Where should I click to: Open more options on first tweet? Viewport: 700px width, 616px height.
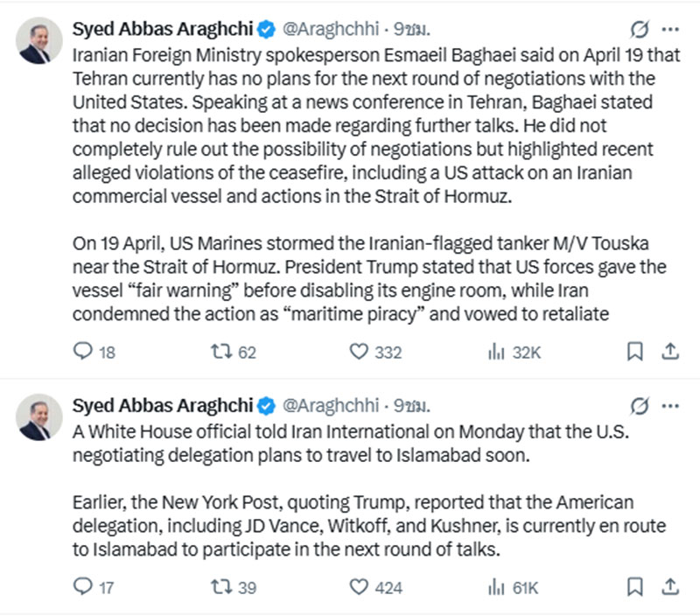(x=670, y=31)
